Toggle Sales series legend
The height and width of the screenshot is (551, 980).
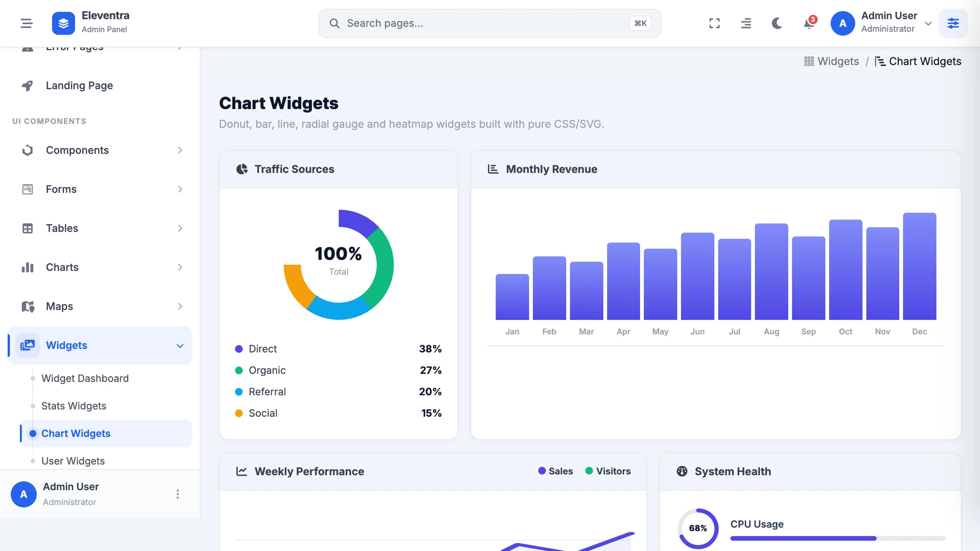tap(555, 471)
